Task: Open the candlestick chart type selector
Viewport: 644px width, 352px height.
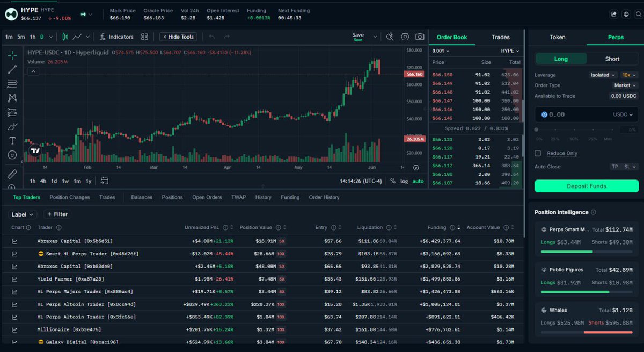Action: [65, 37]
